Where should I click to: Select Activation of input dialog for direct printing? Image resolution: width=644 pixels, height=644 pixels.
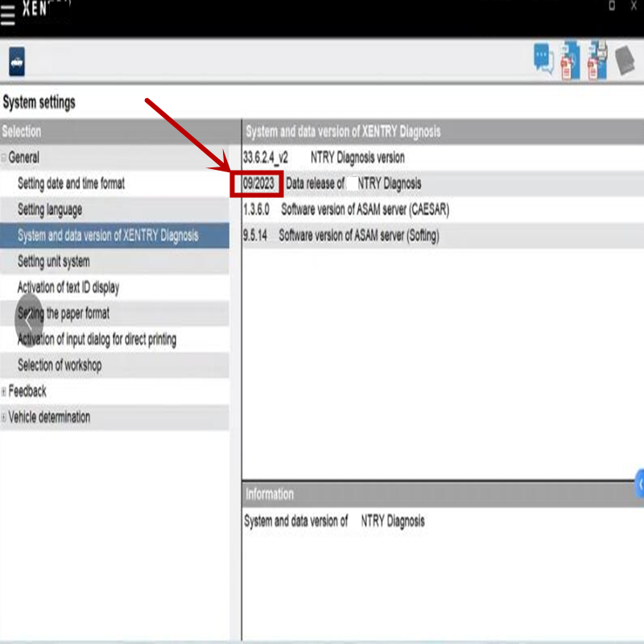114,339
